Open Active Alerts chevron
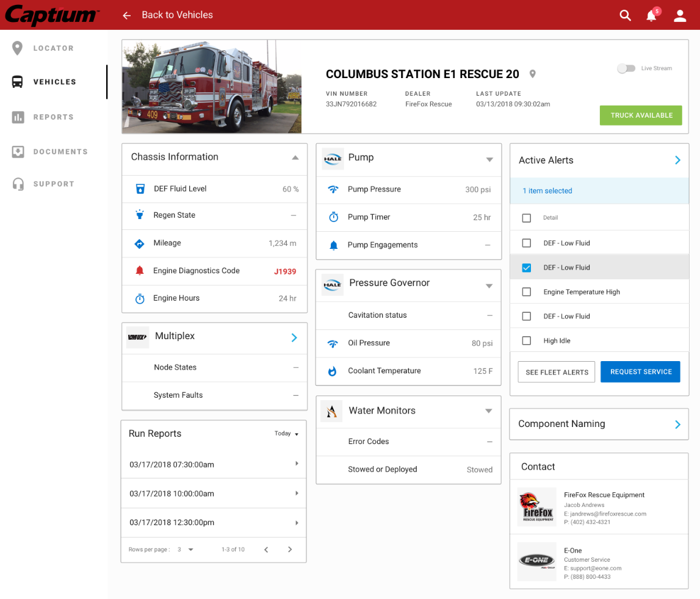 [677, 160]
